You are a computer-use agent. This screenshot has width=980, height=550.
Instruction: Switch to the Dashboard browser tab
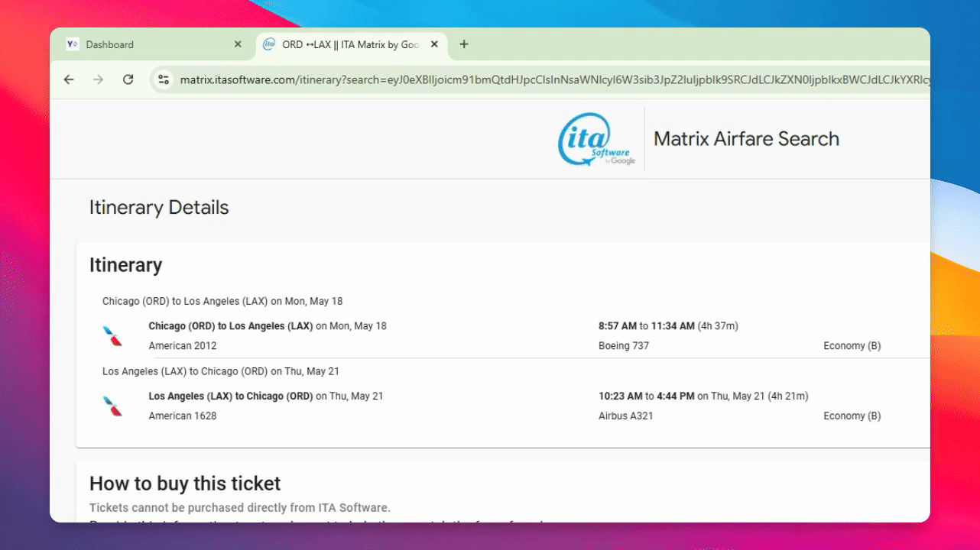coord(155,44)
